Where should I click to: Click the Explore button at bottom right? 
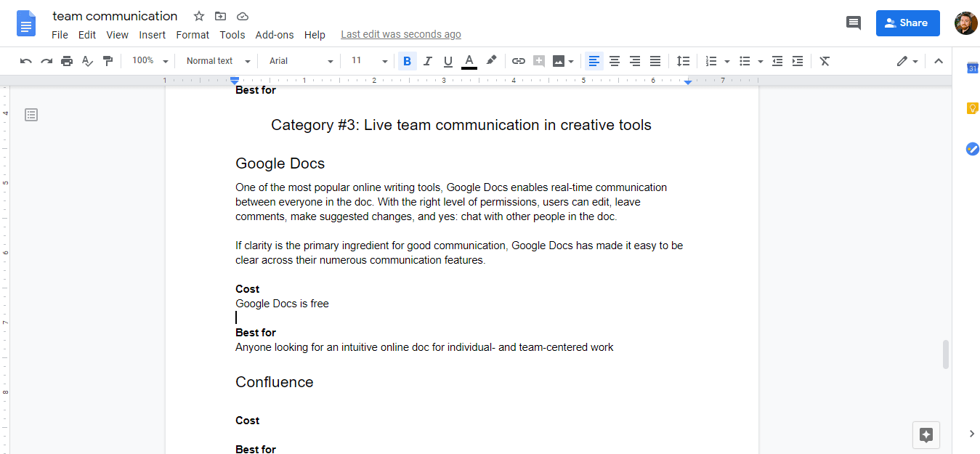click(926, 435)
